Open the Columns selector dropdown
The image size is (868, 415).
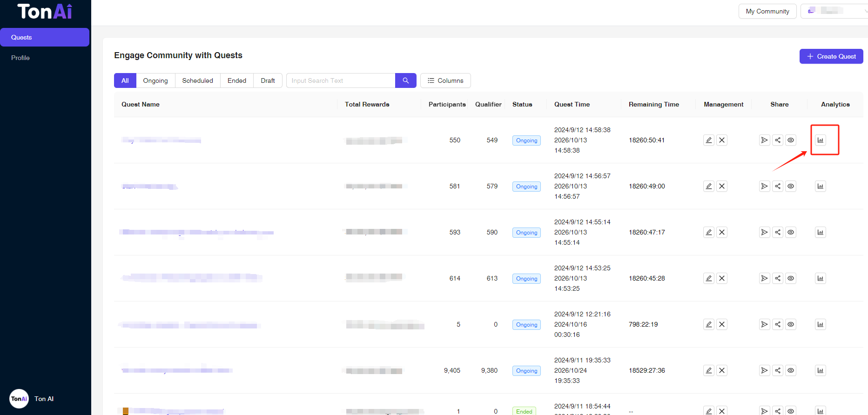(x=445, y=80)
